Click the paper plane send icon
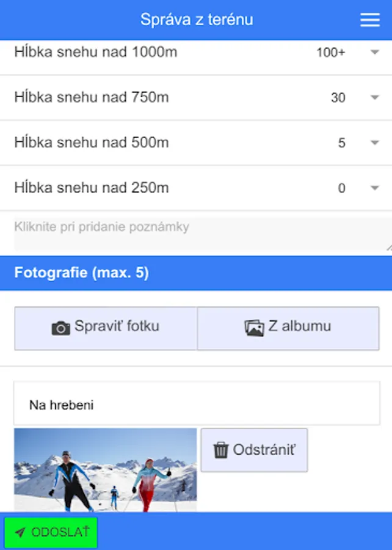392x550 pixels. click(20, 533)
